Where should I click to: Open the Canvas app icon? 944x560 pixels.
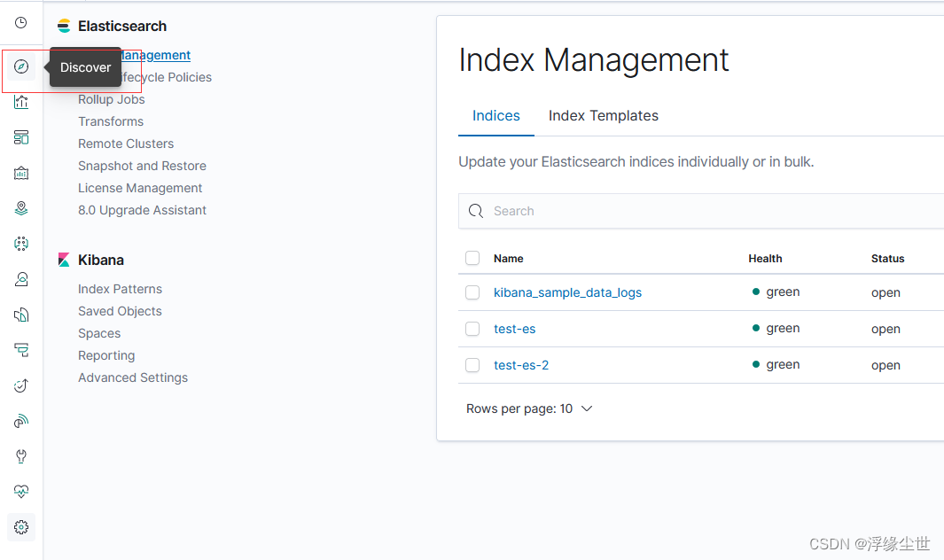pos(21,174)
